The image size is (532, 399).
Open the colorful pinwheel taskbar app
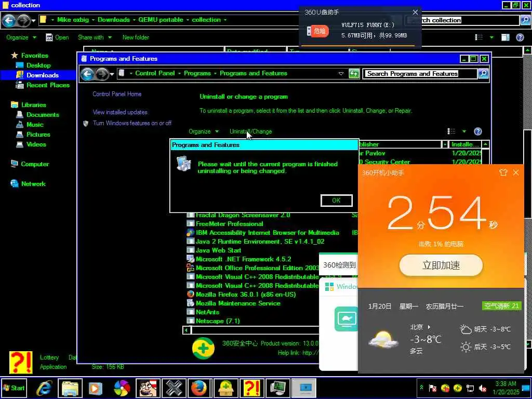[x=122, y=388]
